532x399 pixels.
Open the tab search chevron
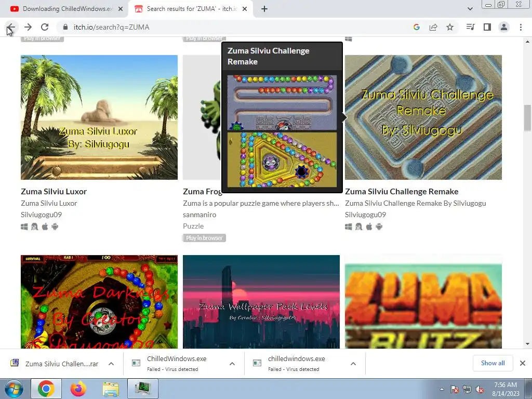[x=470, y=9]
